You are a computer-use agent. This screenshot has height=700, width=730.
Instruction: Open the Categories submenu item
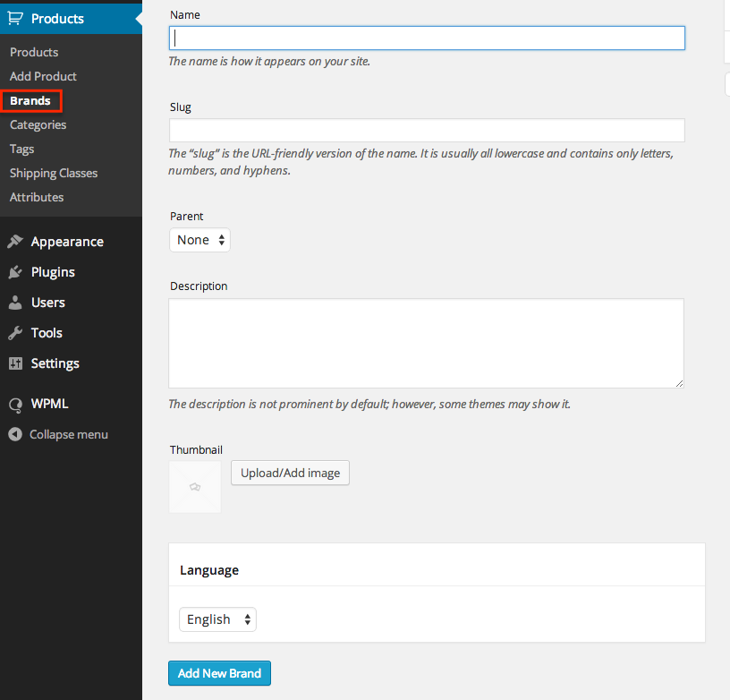38,124
